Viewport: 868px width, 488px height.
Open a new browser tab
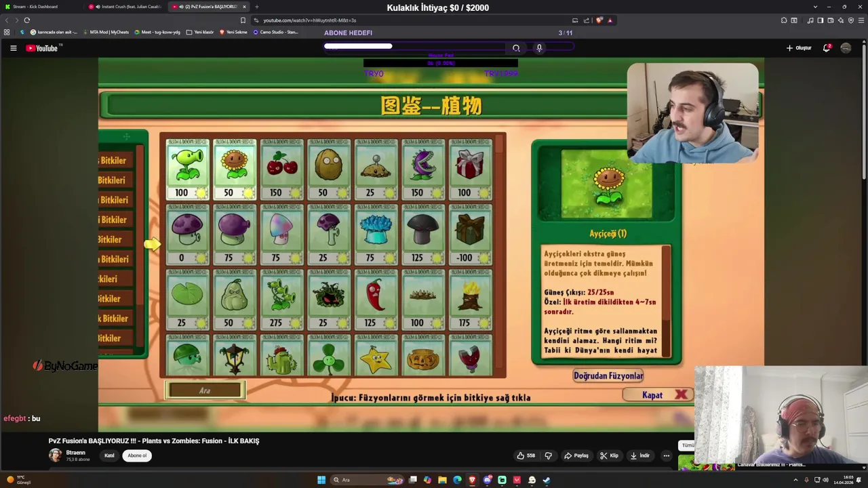click(256, 7)
